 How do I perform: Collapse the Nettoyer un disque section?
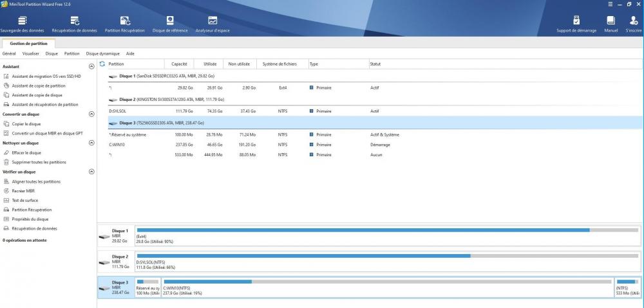[x=91, y=143]
